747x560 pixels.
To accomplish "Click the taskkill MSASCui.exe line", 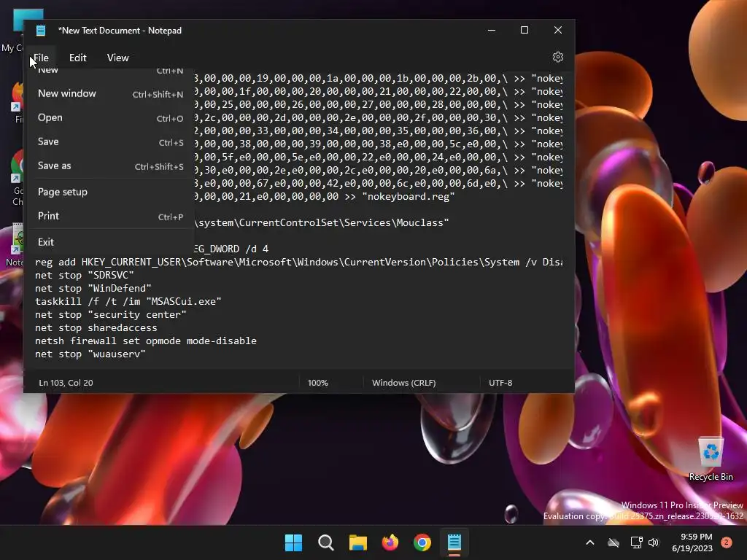I will [128, 301].
